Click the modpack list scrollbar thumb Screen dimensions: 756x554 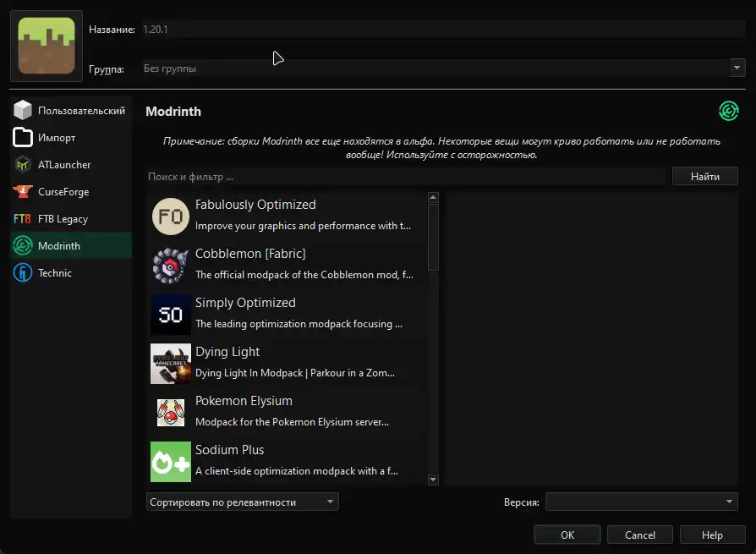[x=433, y=237]
